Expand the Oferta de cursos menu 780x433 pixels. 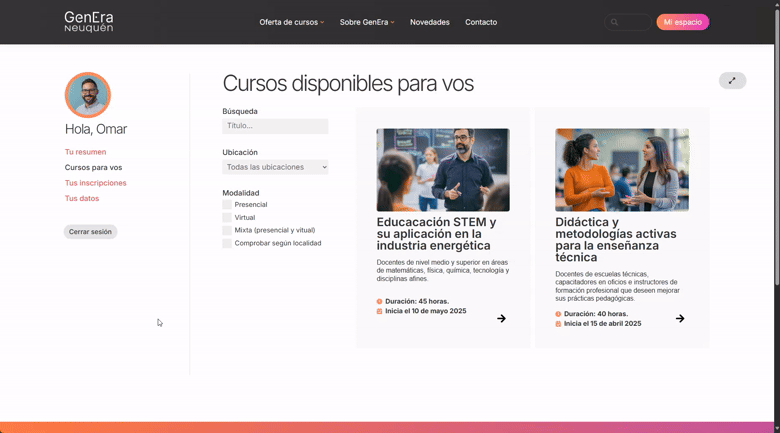click(x=291, y=22)
